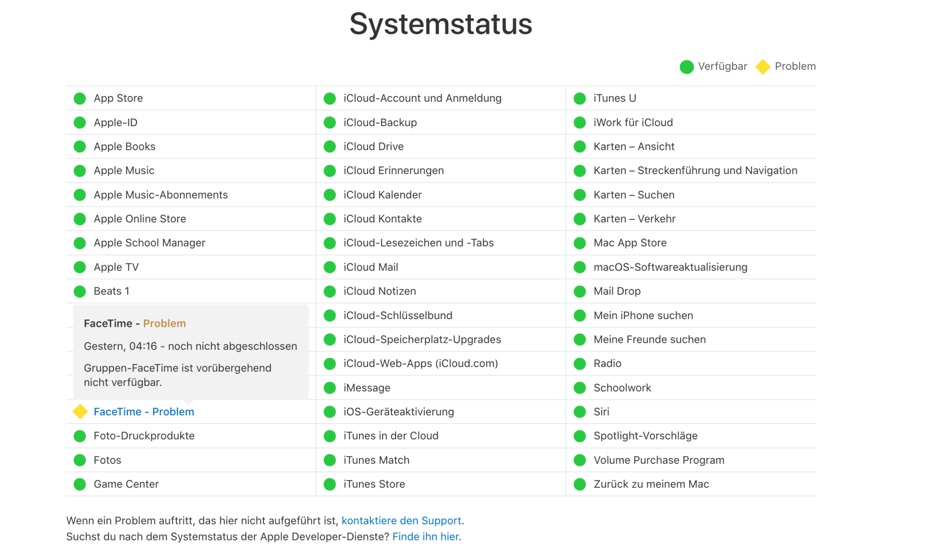Click the Zurück zu meinem Mac entry
The height and width of the screenshot is (560, 931).
651,484
